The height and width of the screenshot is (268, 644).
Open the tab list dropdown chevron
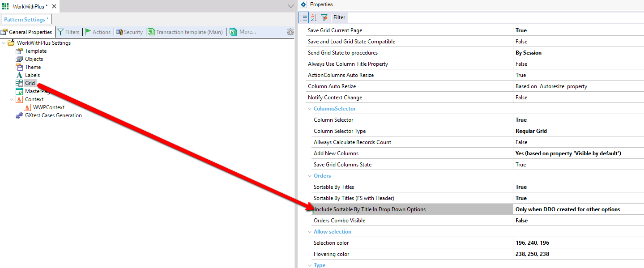pos(290,6)
